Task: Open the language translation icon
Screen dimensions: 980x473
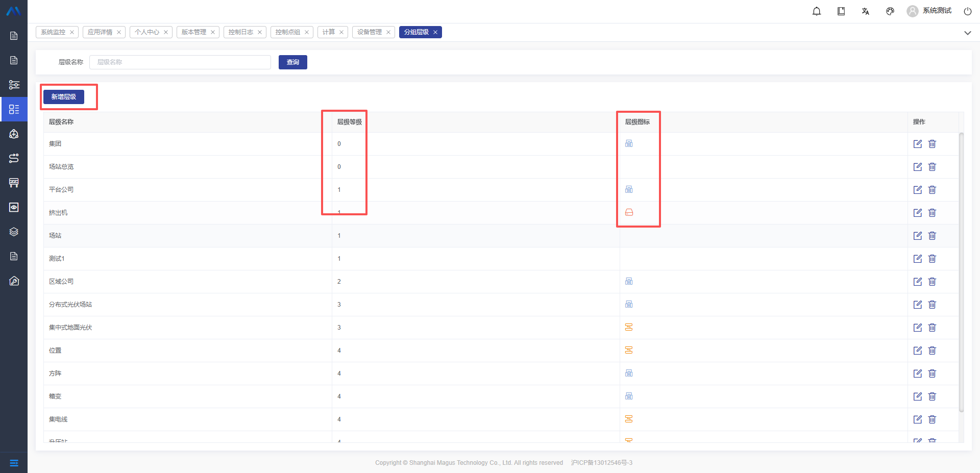Action: pyautogui.click(x=866, y=11)
